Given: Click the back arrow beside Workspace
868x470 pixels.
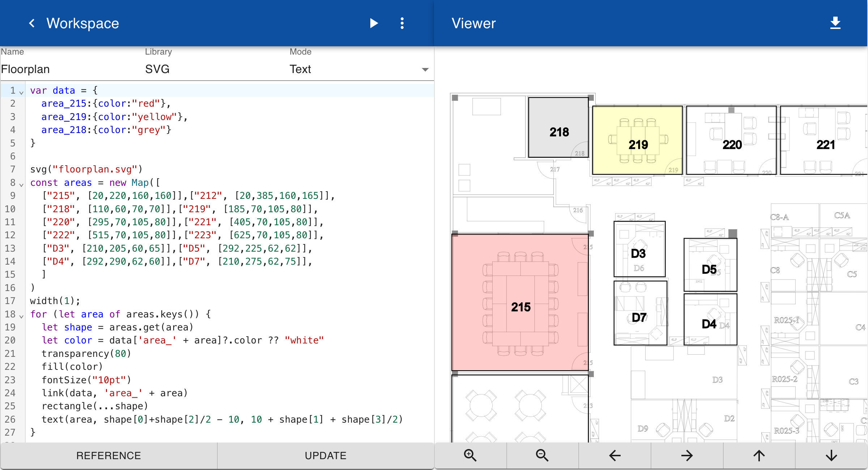Looking at the screenshot, I should click(x=32, y=23).
